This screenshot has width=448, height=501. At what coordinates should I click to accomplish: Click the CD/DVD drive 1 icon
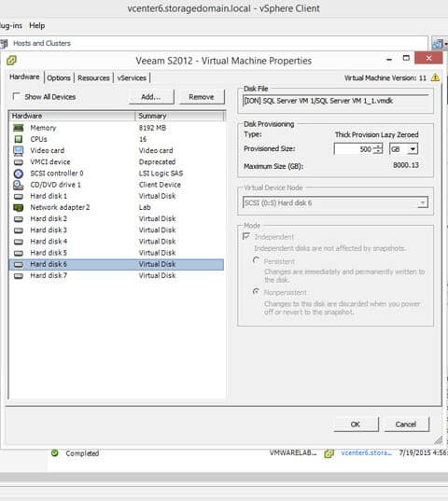point(19,185)
